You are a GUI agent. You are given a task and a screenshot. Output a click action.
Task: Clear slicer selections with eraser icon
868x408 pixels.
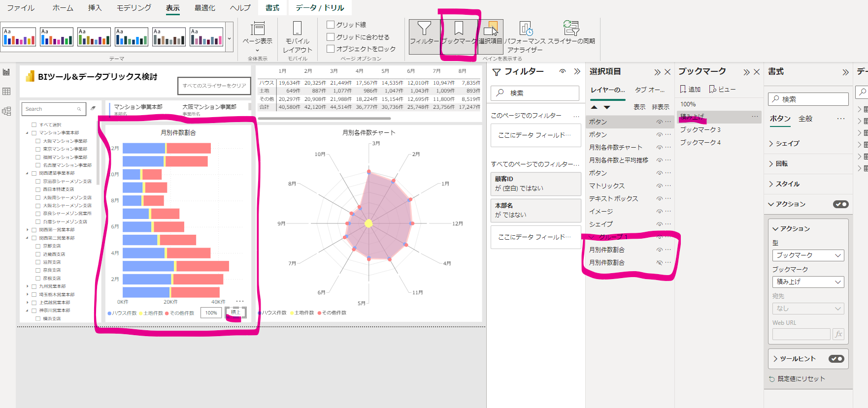pos(93,108)
